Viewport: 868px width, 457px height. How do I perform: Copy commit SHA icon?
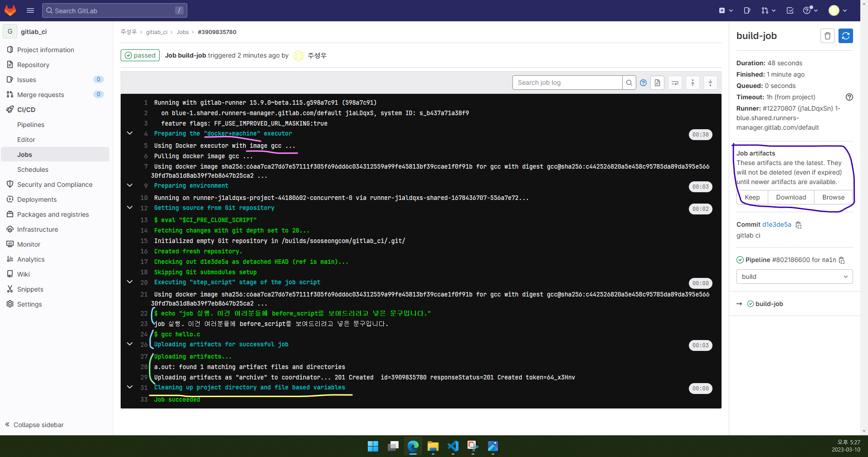click(799, 225)
